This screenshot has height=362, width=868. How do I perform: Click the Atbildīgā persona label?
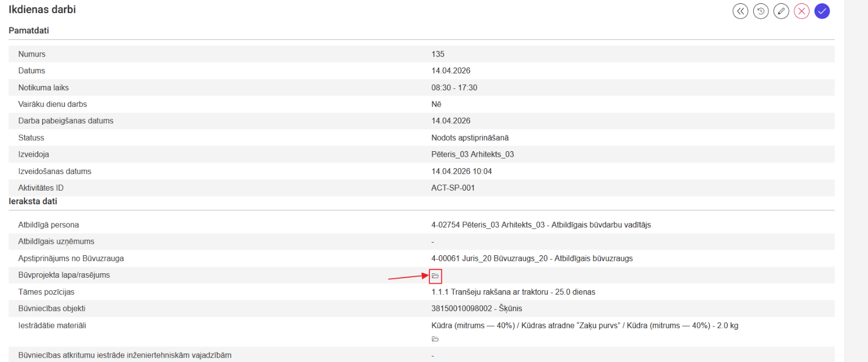[x=49, y=225]
